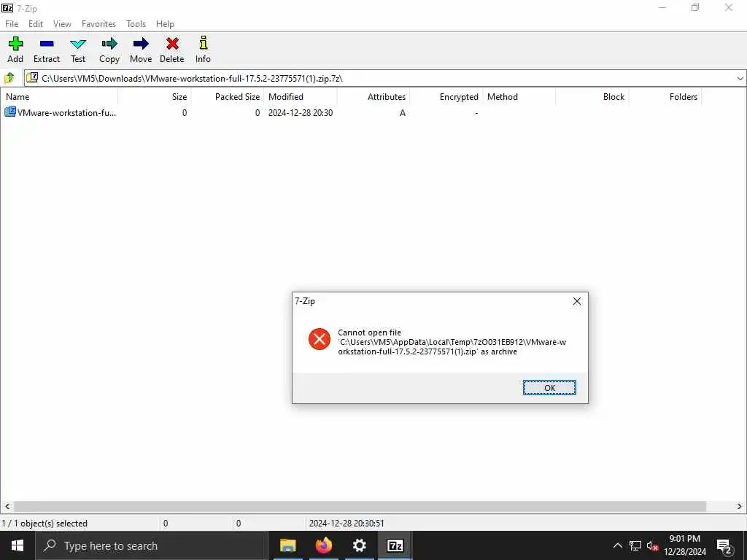Open the Tools menu

pos(136,24)
